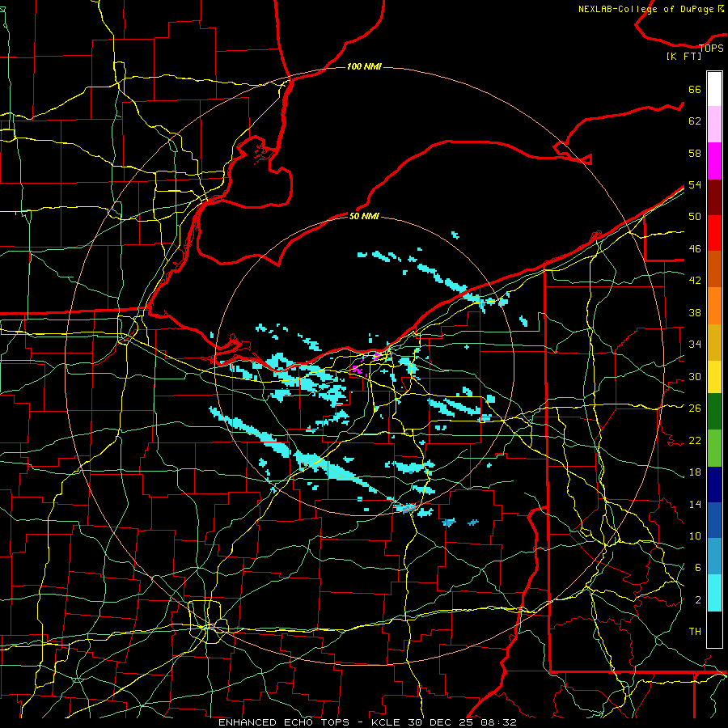Click the light blue legend band

(x=714, y=557)
